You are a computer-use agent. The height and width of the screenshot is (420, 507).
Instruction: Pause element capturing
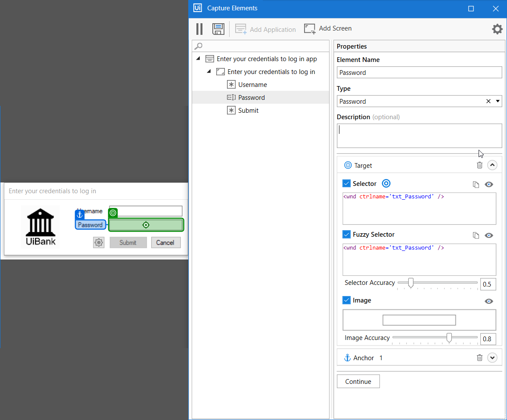(199, 29)
